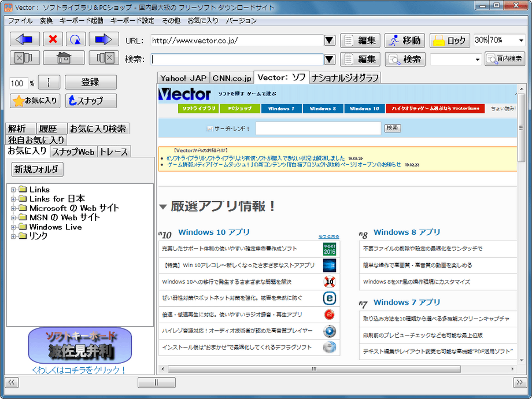Stop loading with the red X button
The height and width of the screenshot is (399, 532).
click(53, 39)
